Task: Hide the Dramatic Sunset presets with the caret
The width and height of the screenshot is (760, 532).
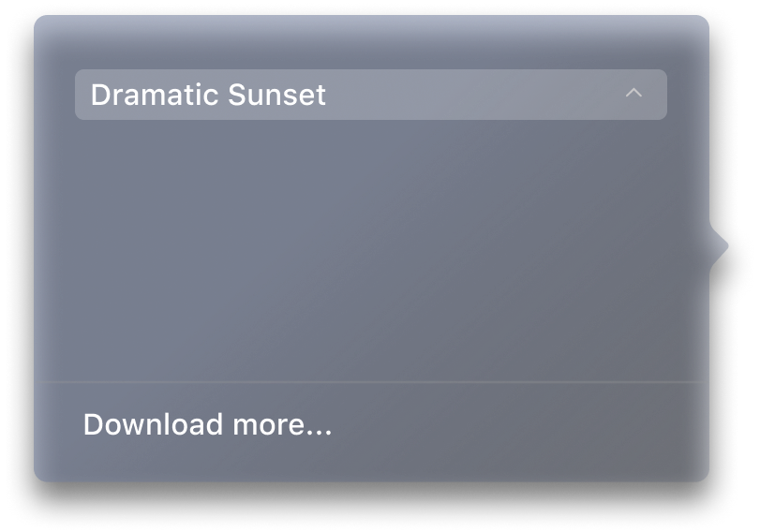Action: click(633, 93)
